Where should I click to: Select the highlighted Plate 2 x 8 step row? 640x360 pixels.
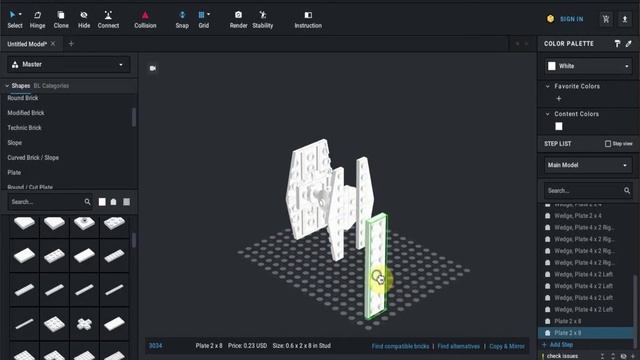point(586,333)
